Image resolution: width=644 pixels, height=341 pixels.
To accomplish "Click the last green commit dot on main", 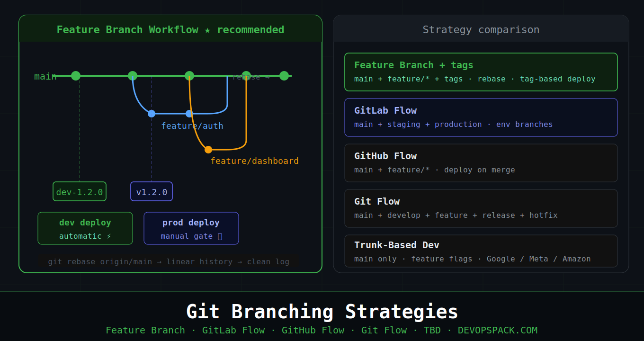I will (284, 76).
